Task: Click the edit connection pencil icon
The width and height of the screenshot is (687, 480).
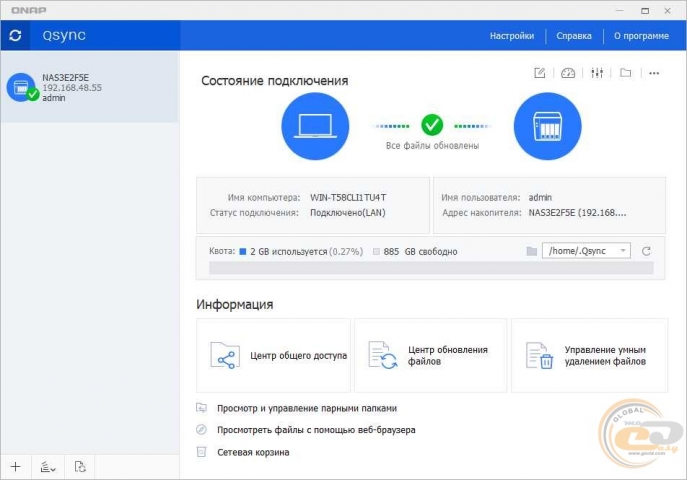Action: pyautogui.click(x=540, y=73)
